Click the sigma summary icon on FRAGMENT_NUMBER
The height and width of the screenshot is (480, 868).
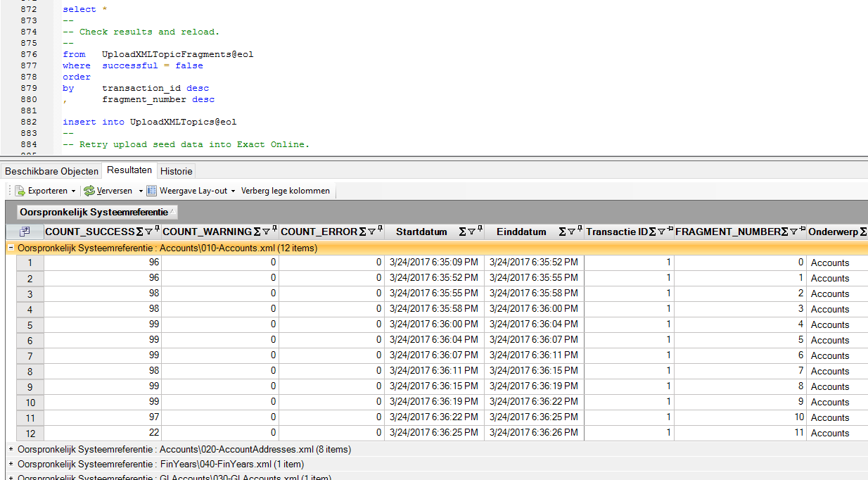tap(785, 232)
